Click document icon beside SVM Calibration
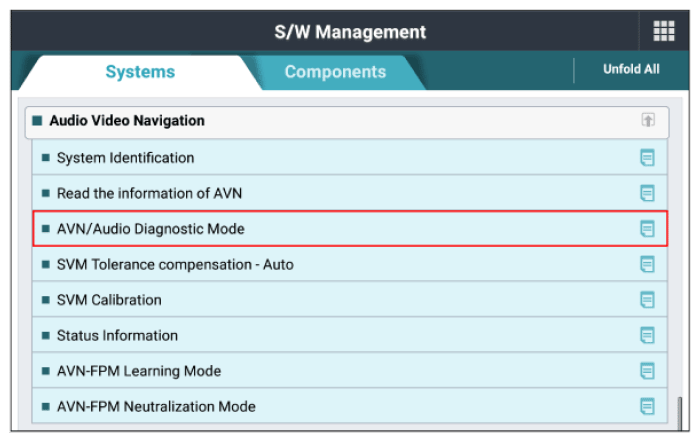Viewport: 700px width, 441px height. pos(647,300)
